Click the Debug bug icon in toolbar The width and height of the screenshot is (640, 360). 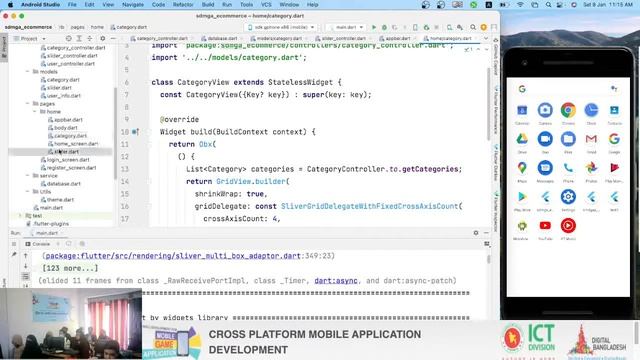pyautogui.click(x=384, y=27)
